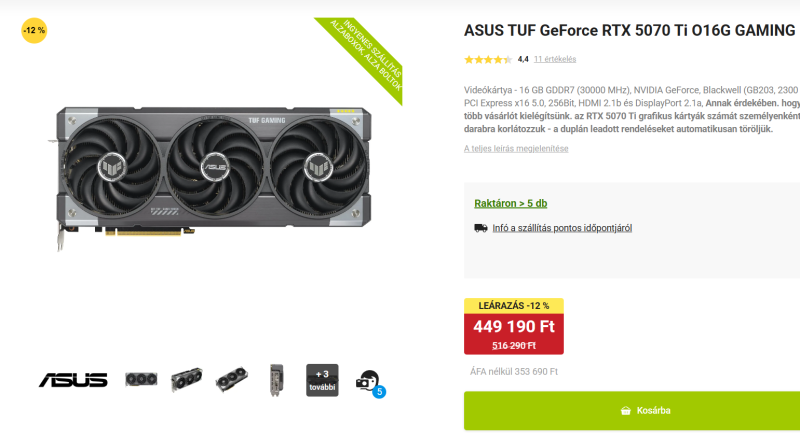Open the delivery time info link
800x437 pixels.
[562, 228]
